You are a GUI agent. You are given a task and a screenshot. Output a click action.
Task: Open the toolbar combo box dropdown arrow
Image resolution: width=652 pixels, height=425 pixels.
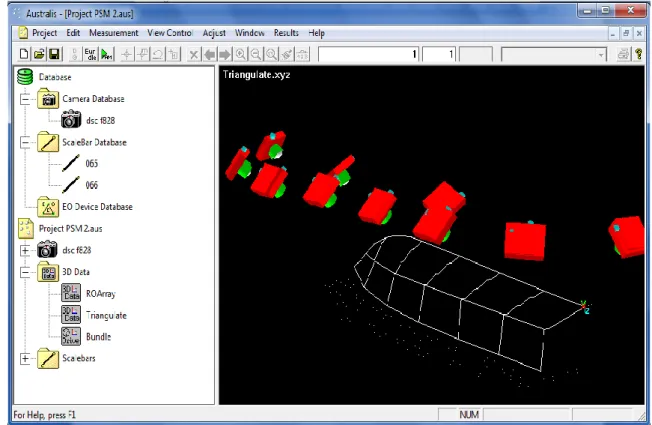tap(601, 54)
